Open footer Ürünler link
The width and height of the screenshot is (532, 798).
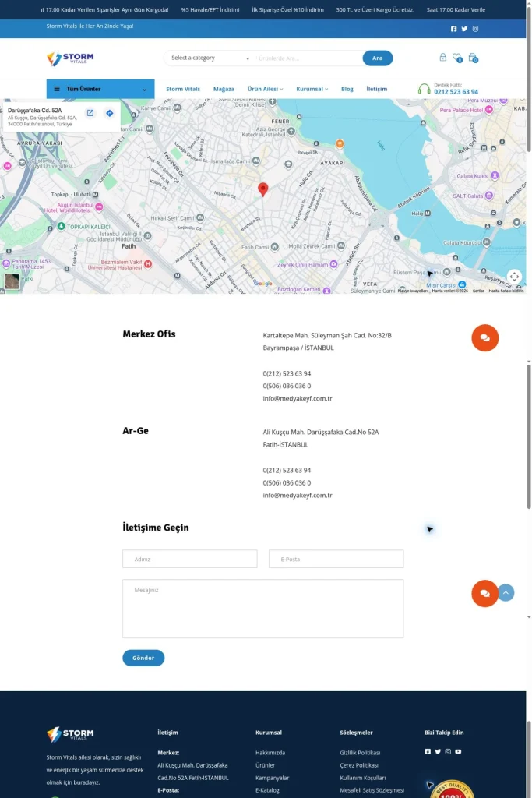coord(265,765)
